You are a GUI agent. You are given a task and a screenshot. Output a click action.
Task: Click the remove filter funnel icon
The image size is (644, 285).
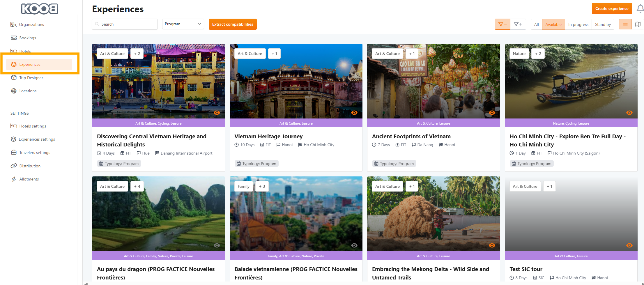(x=502, y=24)
